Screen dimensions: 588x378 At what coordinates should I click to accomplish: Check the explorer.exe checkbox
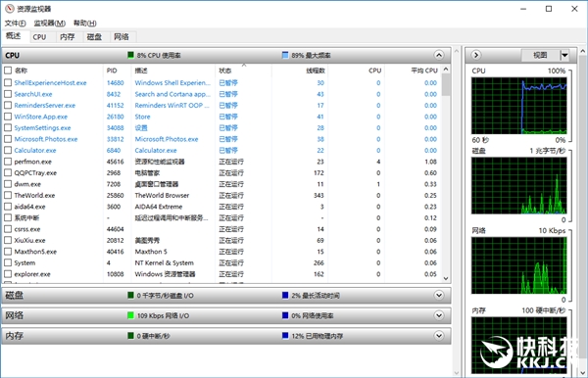tap(8, 274)
